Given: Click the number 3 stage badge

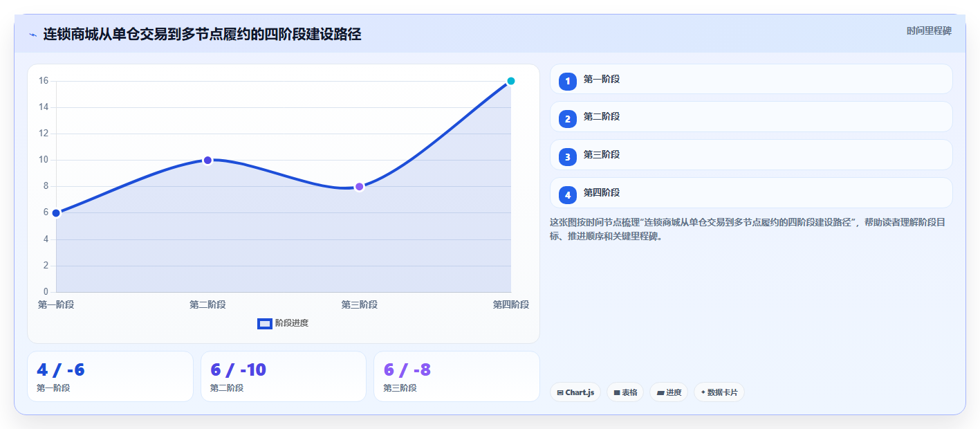Looking at the screenshot, I should [568, 157].
